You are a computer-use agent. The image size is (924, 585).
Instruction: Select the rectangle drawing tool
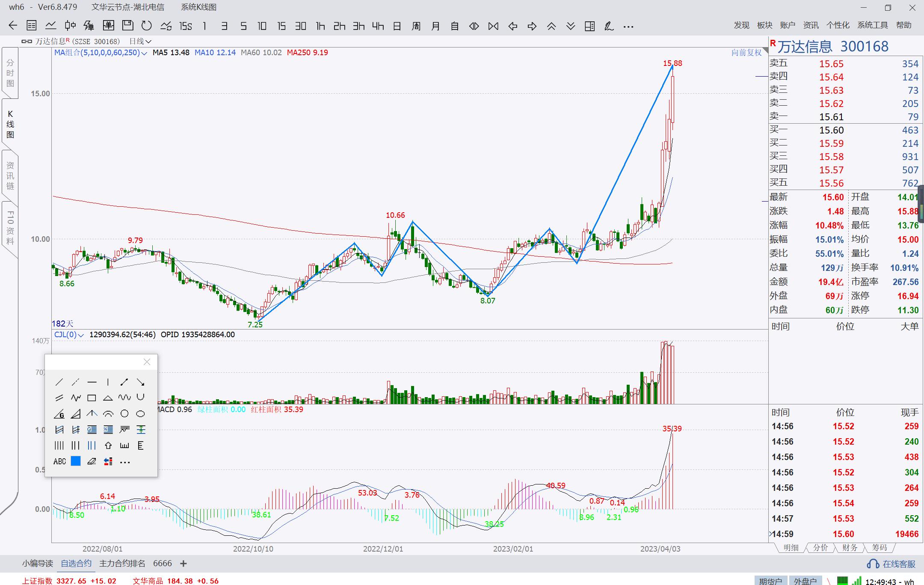tap(92, 398)
